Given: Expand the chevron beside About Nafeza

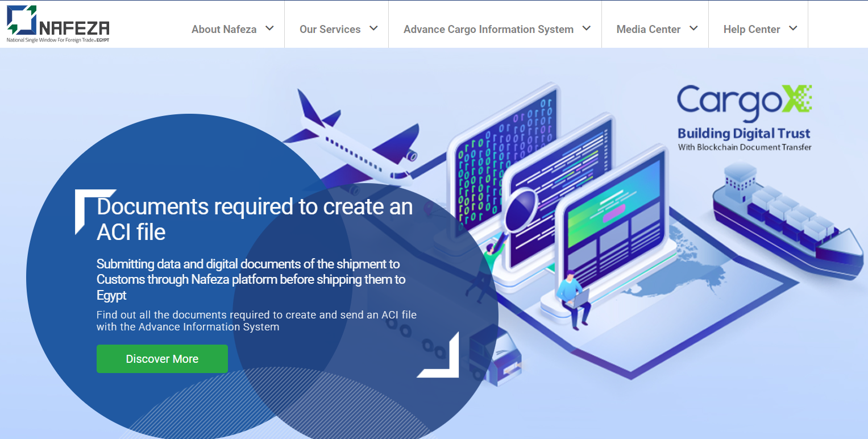Looking at the screenshot, I should click(x=269, y=28).
